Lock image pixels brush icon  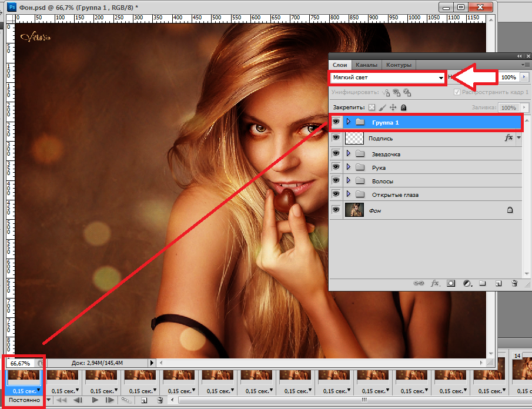click(x=382, y=108)
